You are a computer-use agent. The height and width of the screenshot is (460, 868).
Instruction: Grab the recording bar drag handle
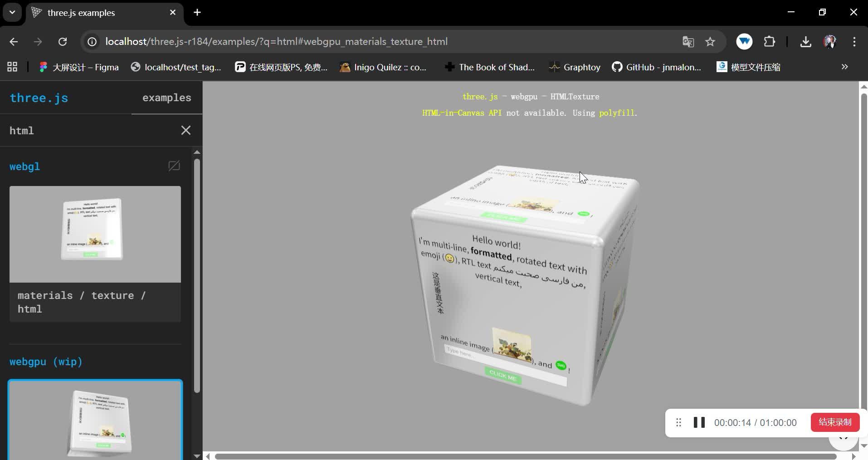678,423
